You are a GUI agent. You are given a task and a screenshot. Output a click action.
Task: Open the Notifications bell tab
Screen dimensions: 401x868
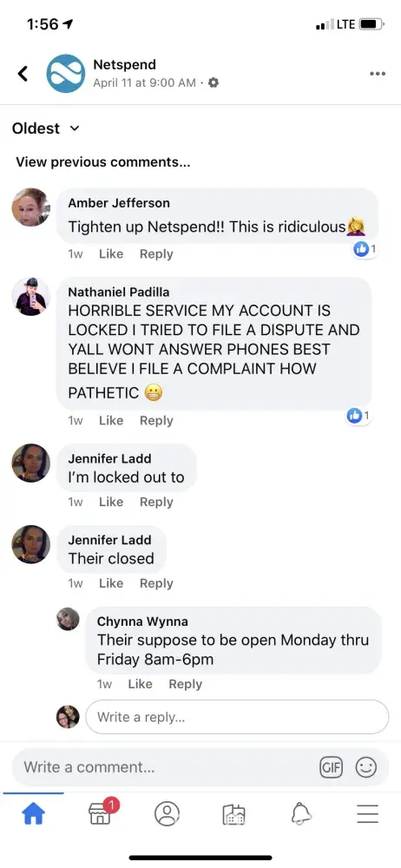[x=300, y=814]
